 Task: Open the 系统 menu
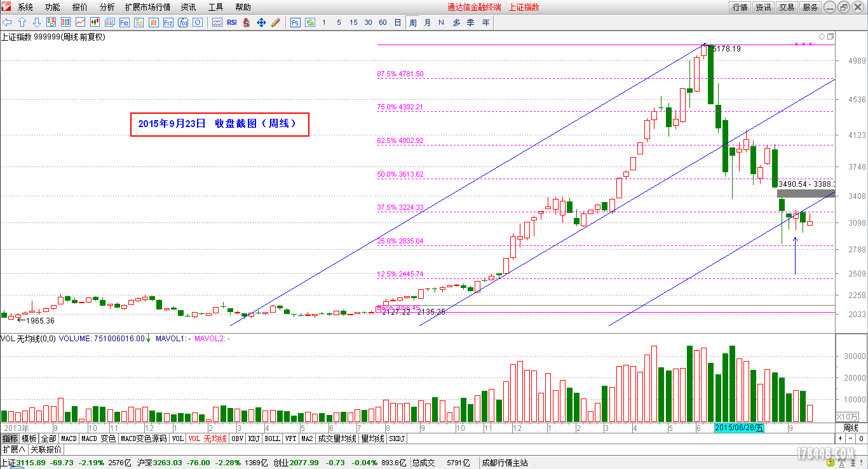click(x=25, y=7)
